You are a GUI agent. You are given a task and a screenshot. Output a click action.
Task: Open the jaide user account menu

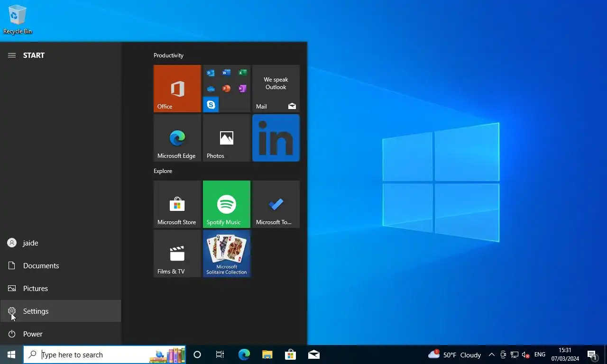61,243
